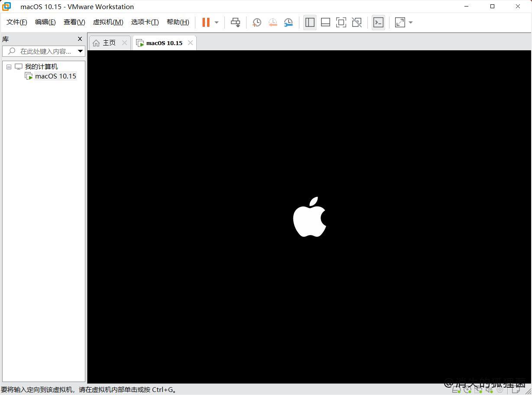Open the snapshot manager with wrench icon
The width and height of the screenshot is (532, 395).
(288, 23)
